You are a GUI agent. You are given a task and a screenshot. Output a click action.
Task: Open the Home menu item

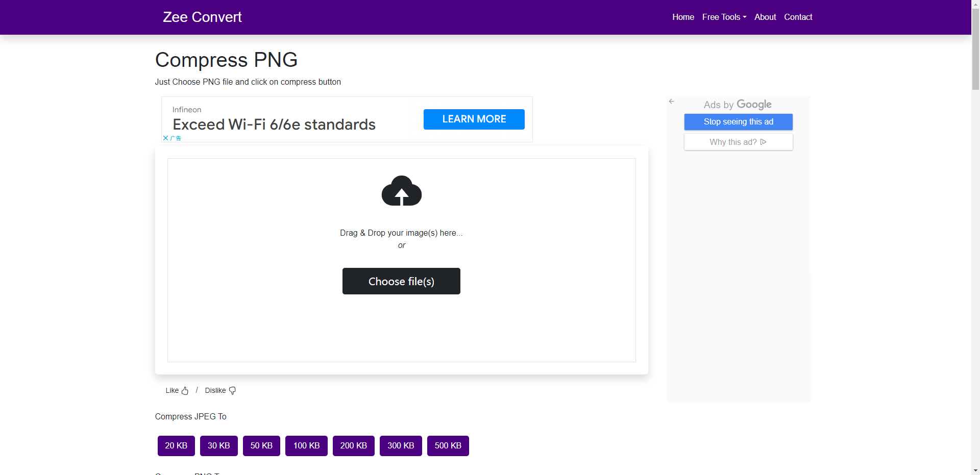[x=683, y=17]
